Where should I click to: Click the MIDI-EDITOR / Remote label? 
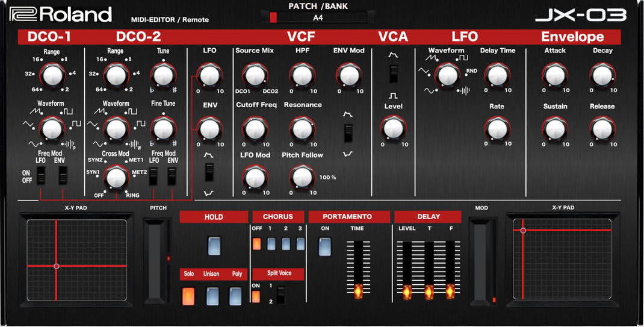(170, 20)
